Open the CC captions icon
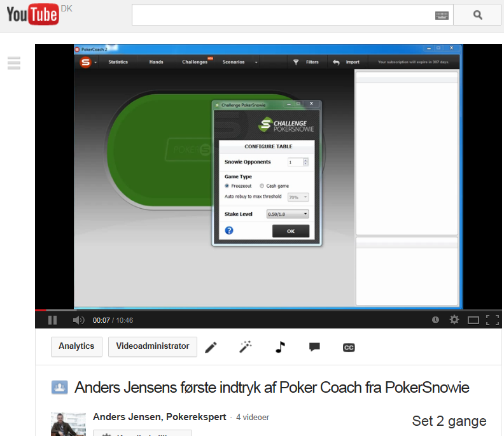 pyautogui.click(x=349, y=348)
